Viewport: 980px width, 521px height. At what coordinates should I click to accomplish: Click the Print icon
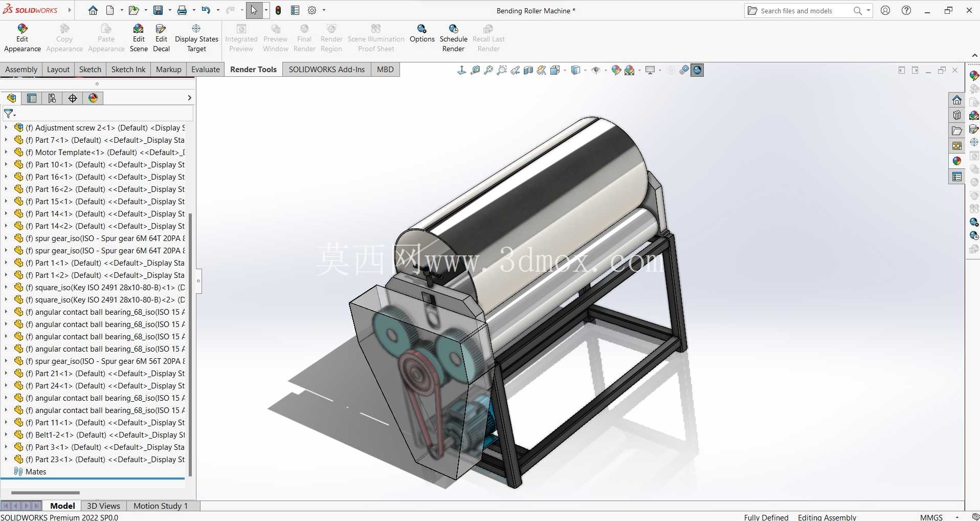coord(182,10)
